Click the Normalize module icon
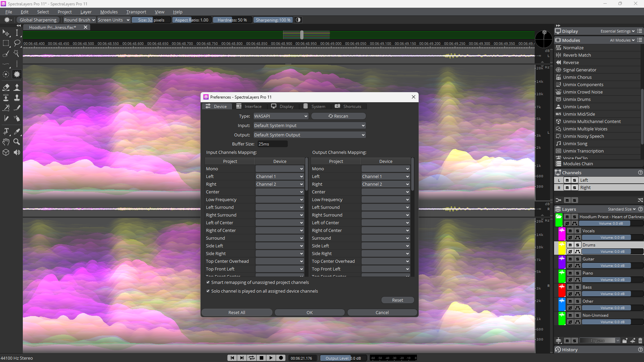 (558, 48)
